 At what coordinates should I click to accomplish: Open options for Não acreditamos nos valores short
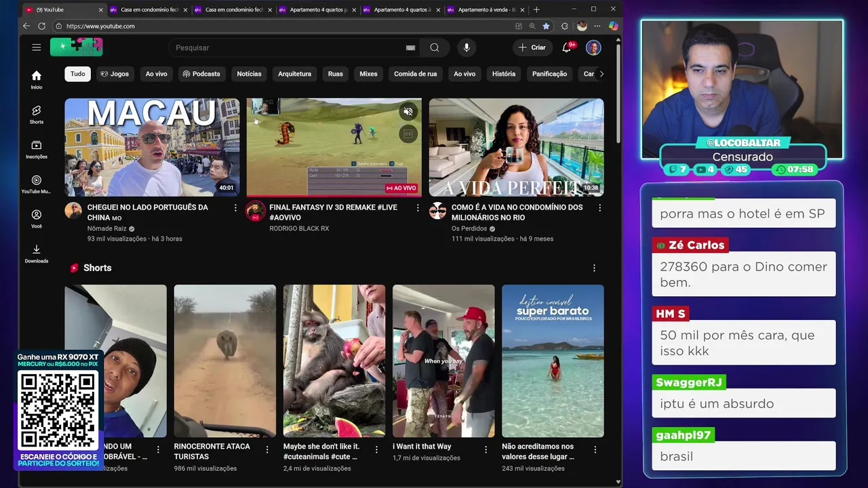pos(595,449)
